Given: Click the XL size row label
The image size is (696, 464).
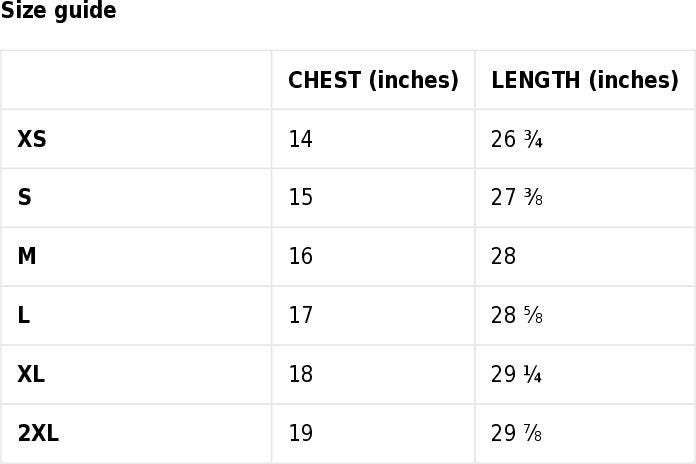Looking at the screenshot, I should tap(31, 374).
